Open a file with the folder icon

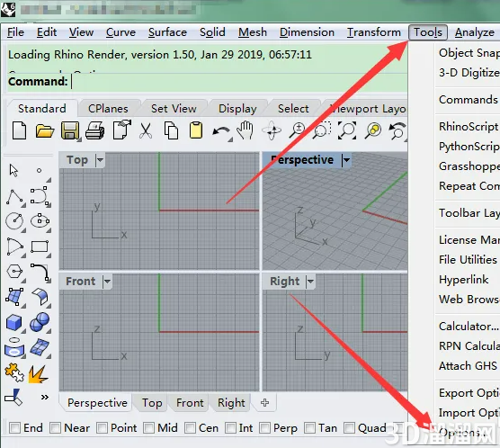click(45, 130)
